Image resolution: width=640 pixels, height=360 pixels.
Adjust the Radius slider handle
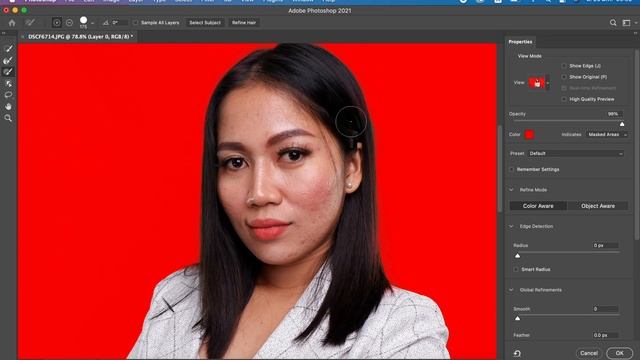(x=518, y=256)
